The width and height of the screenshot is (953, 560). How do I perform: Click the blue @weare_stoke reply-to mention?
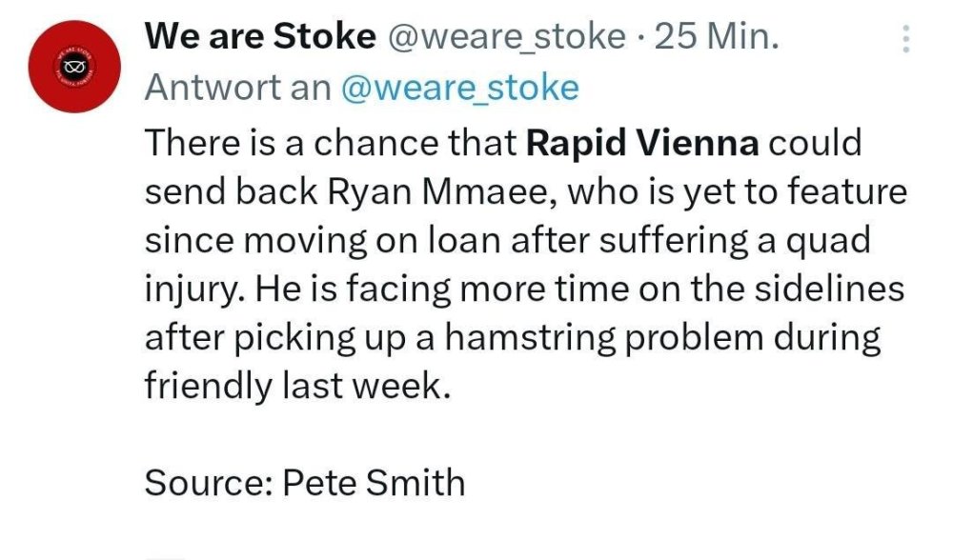tap(459, 88)
